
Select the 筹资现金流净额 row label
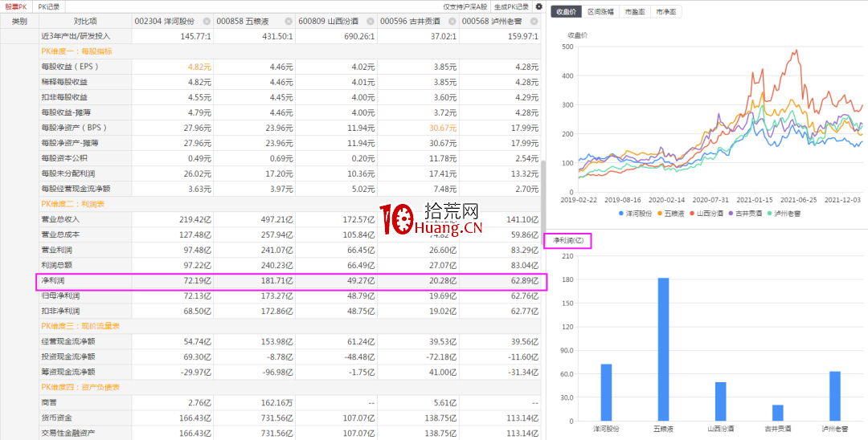[68, 372]
